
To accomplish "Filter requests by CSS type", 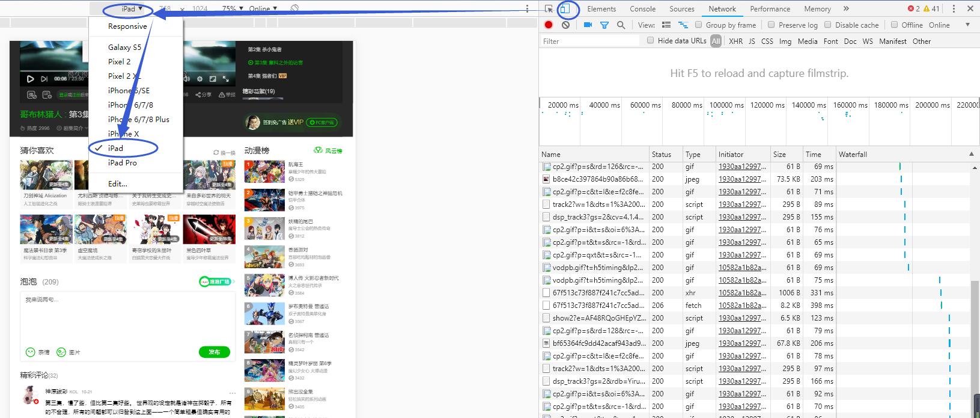I will [x=767, y=41].
